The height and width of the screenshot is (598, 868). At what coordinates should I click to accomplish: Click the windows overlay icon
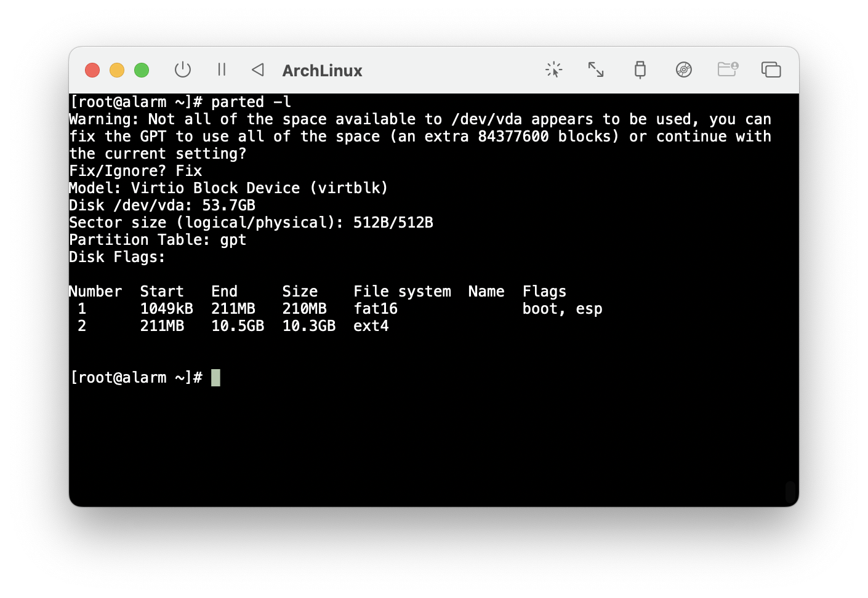pos(771,70)
